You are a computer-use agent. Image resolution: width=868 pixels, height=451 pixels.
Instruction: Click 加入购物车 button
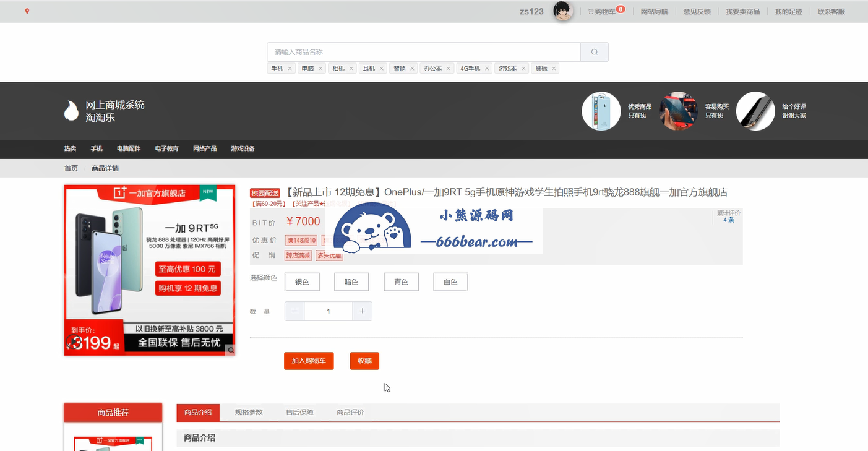[x=309, y=361]
